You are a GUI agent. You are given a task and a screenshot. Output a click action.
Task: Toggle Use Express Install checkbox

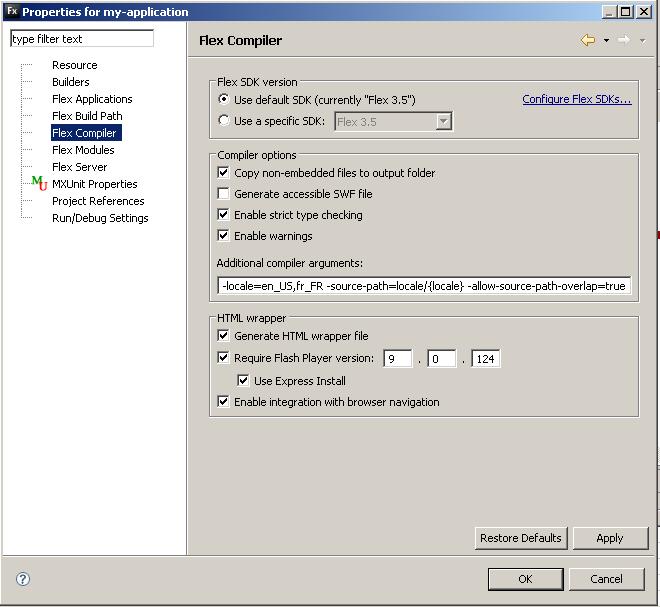click(x=243, y=381)
